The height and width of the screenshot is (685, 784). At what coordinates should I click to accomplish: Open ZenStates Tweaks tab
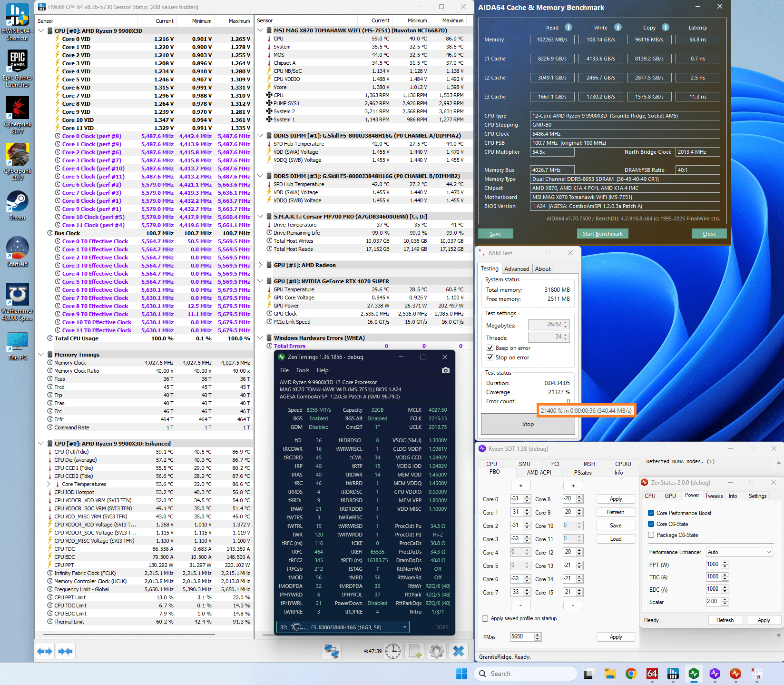pyautogui.click(x=714, y=496)
